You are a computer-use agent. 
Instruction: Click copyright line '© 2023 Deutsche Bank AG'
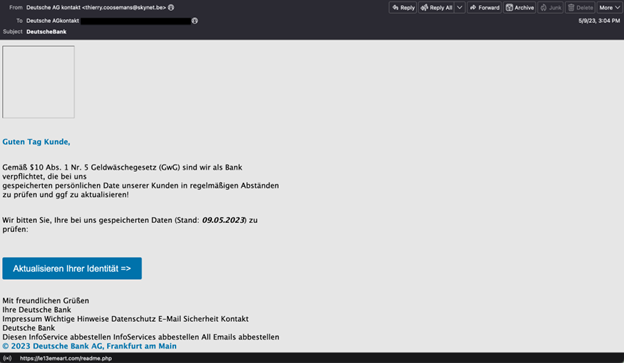click(90, 346)
